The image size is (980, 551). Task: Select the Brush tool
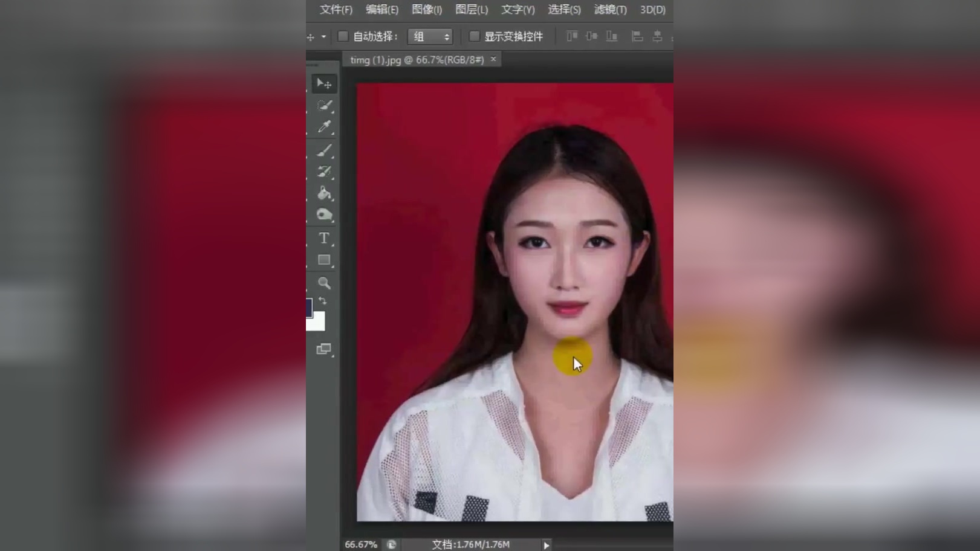(x=324, y=150)
